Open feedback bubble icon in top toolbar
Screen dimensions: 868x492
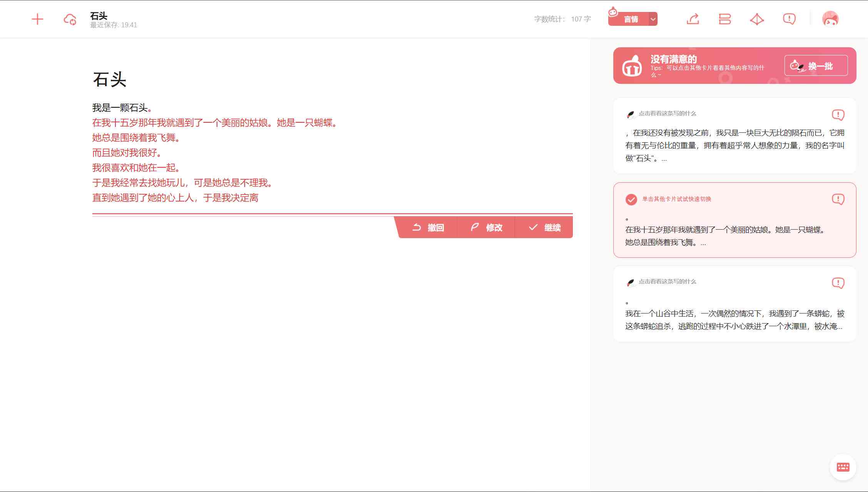(789, 19)
